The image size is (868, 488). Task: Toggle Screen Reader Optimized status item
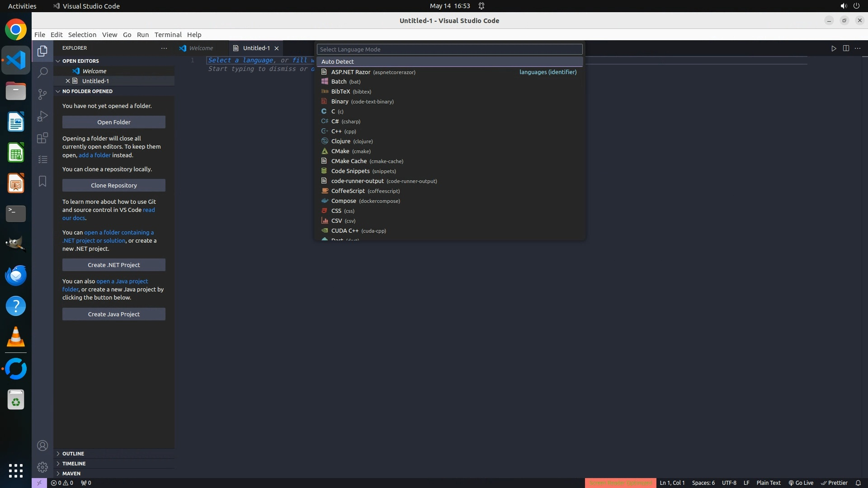[x=620, y=483]
